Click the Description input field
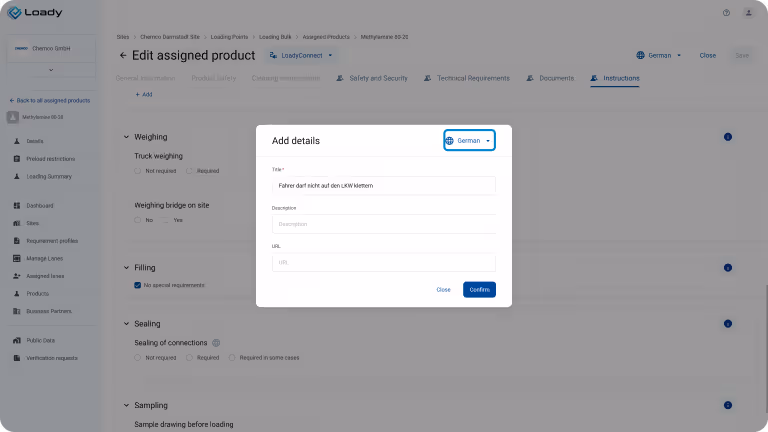 pyautogui.click(x=384, y=224)
